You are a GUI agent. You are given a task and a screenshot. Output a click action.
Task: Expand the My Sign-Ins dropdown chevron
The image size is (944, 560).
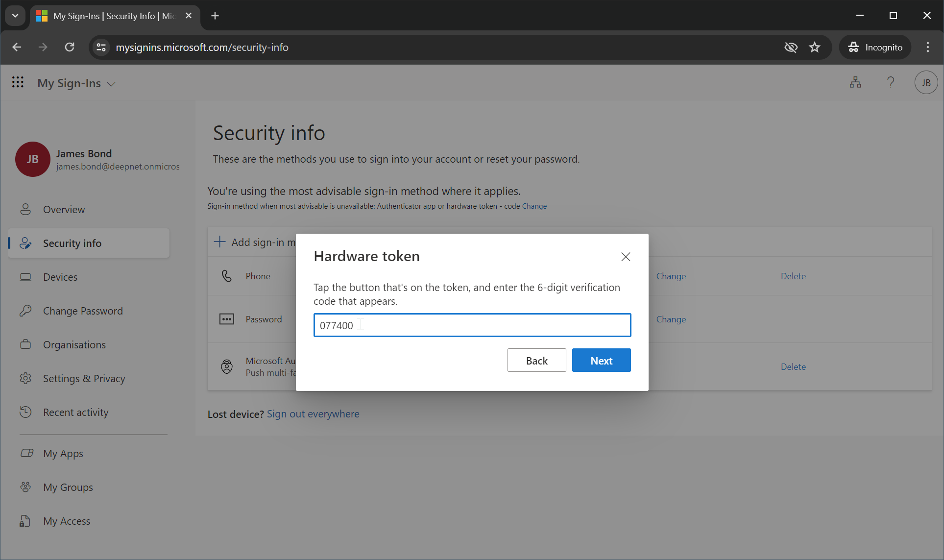[112, 84]
